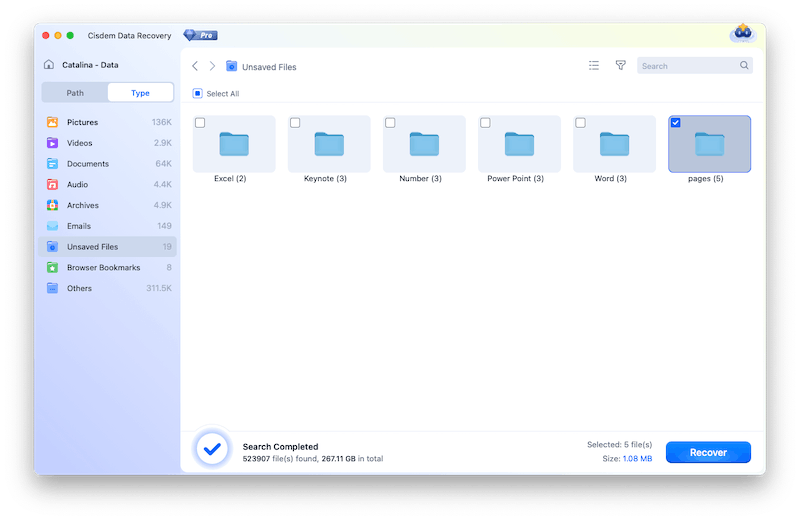Viewport: 800px width, 520px height.
Task: Select the Documents category label
Action: pyautogui.click(x=88, y=164)
